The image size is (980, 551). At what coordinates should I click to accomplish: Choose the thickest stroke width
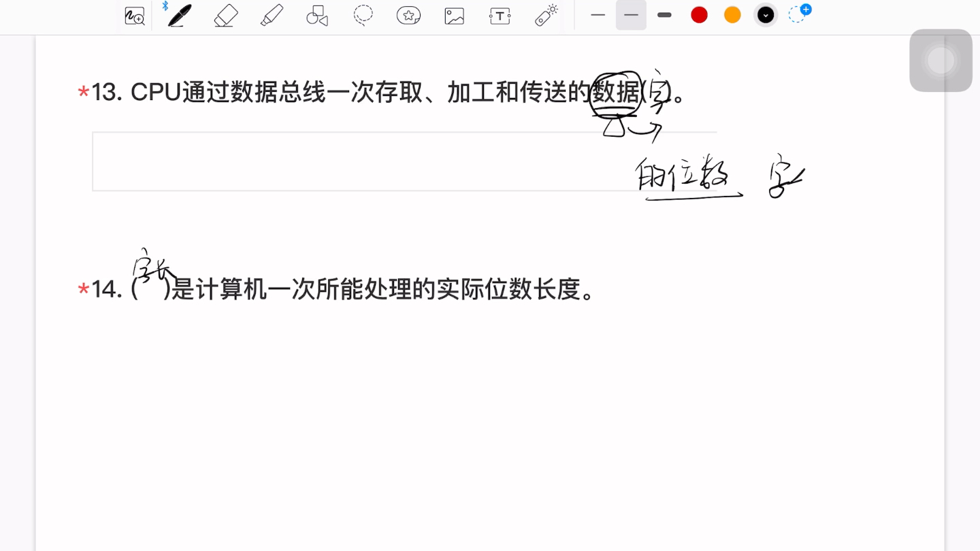click(x=664, y=15)
